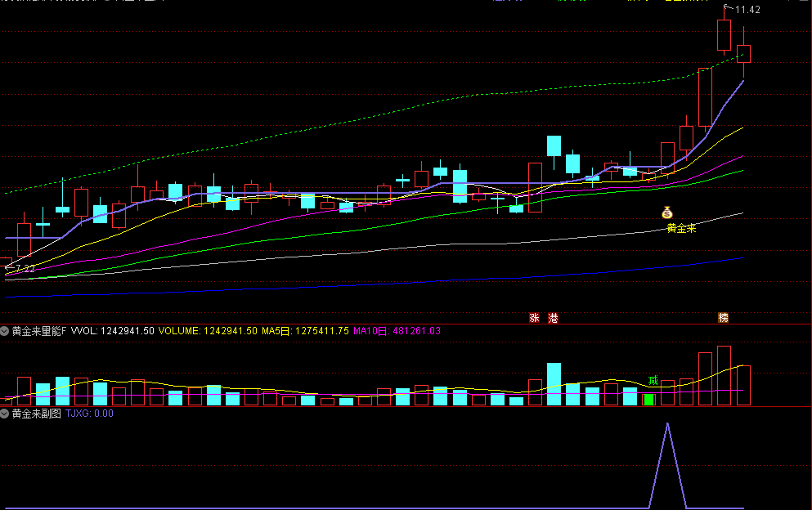Select the yellow 黄金来 signal label
This screenshot has width=812, height=510.
click(x=681, y=228)
